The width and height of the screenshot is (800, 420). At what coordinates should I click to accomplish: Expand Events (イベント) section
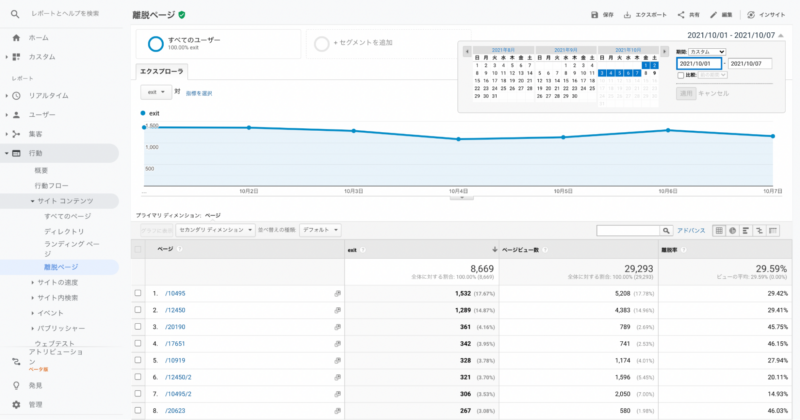pyautogui.click(x=33, y=313)
